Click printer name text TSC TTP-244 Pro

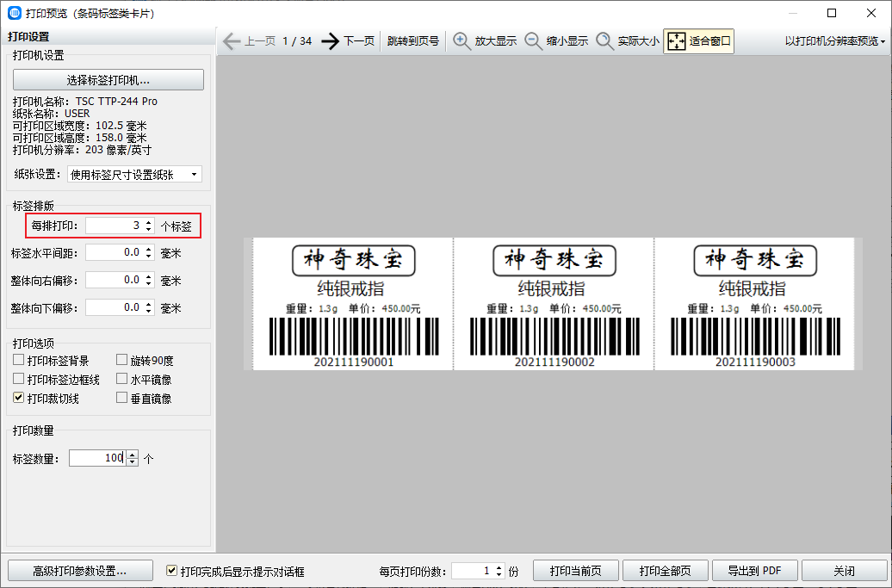116,102
